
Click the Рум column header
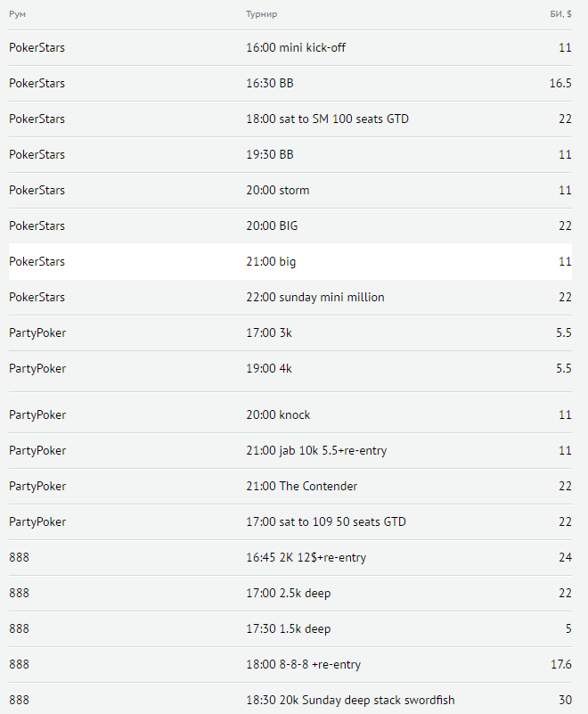[18, 14]
